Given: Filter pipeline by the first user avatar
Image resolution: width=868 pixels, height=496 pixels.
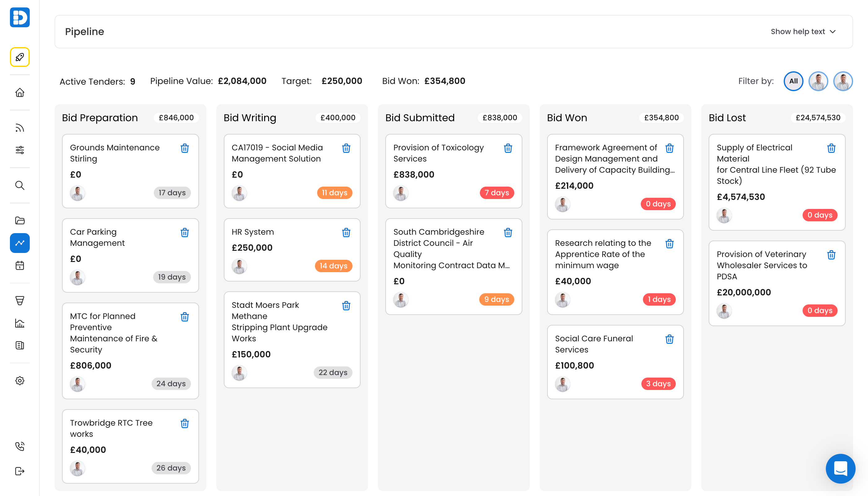Looking at the screenshot, I should click(818, 81).
